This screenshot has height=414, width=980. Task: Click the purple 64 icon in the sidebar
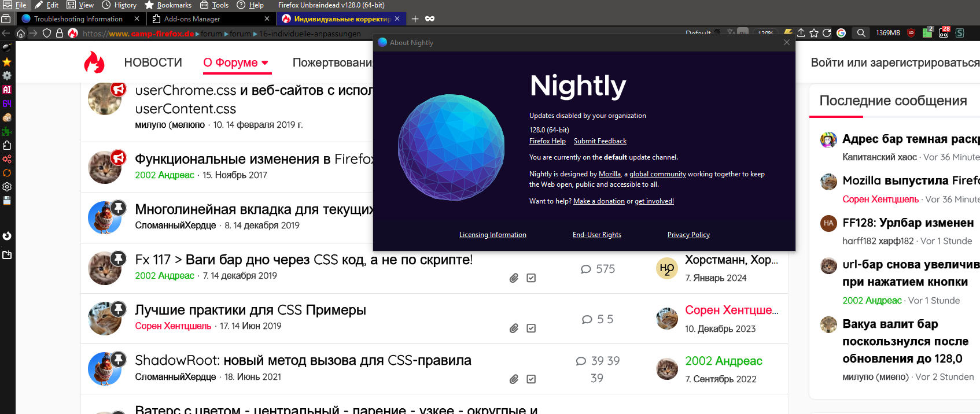point(7,103)
